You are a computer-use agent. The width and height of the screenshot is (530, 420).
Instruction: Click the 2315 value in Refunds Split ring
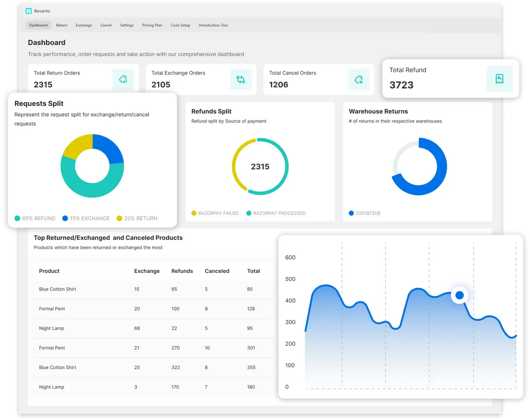tap(260, 166)
